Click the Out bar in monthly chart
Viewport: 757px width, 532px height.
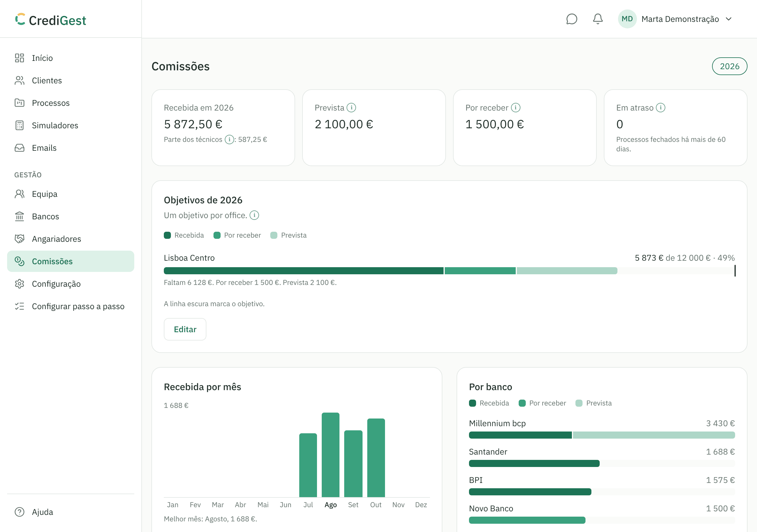[376, 458]
